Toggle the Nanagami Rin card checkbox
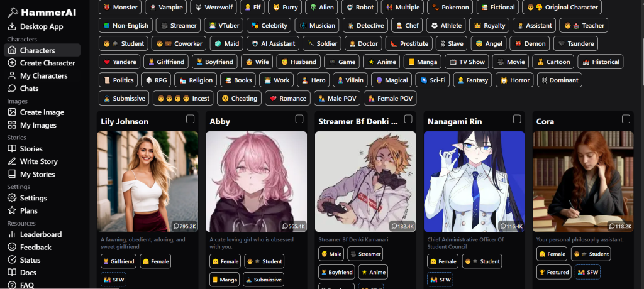Viewport: 644px width, 289px height. tap(517, 119)
